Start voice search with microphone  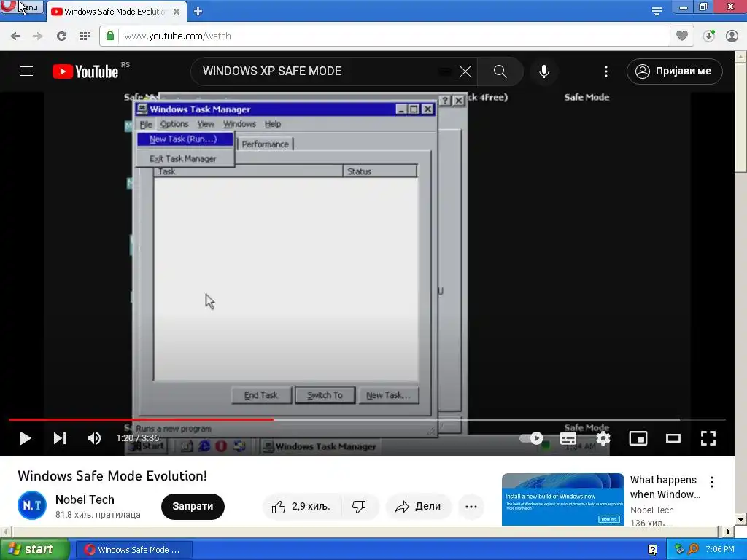click(544, 71)
